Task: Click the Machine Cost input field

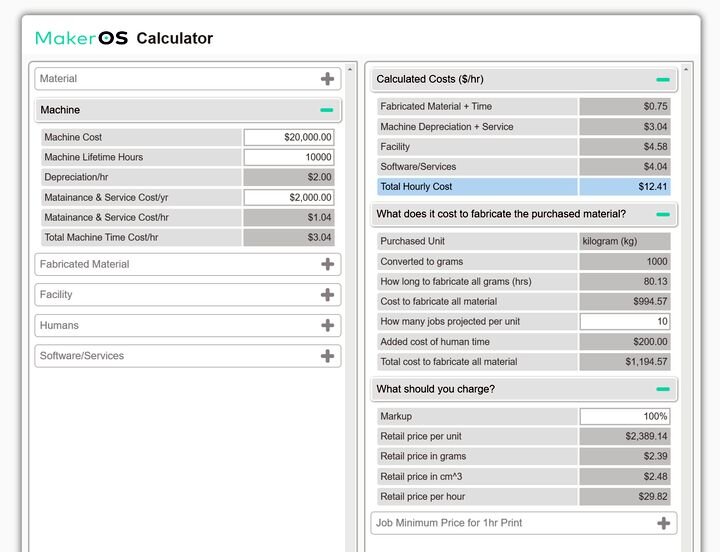Action: coord(288,137)
